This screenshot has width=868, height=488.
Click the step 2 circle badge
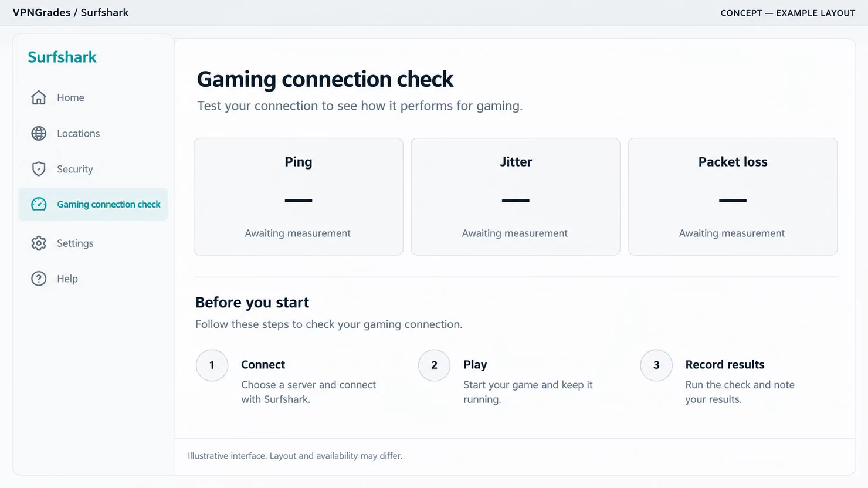(x=434, y=365)
